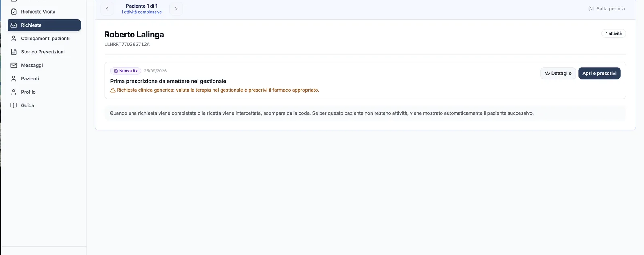The image size is (644, 255).
Task: Click the 1 attività complessive text
Action: point(142,12)
